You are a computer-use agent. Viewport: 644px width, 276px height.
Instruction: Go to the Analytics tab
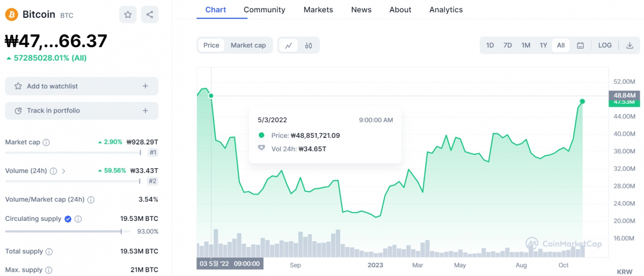tap(445, 10)
